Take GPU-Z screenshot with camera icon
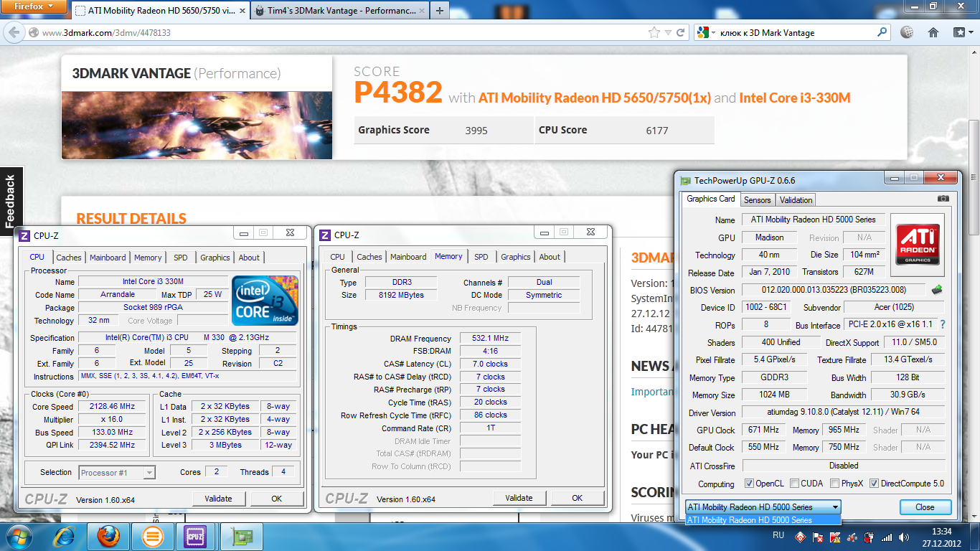Viewport: 980px width, 551px height. click(x=943, y=199)
